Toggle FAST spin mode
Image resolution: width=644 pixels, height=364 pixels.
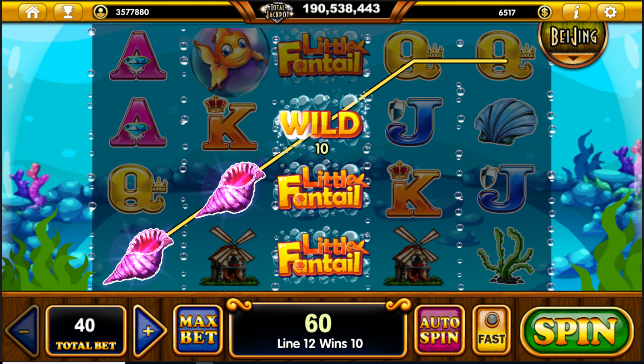click(x=491, y=330)
